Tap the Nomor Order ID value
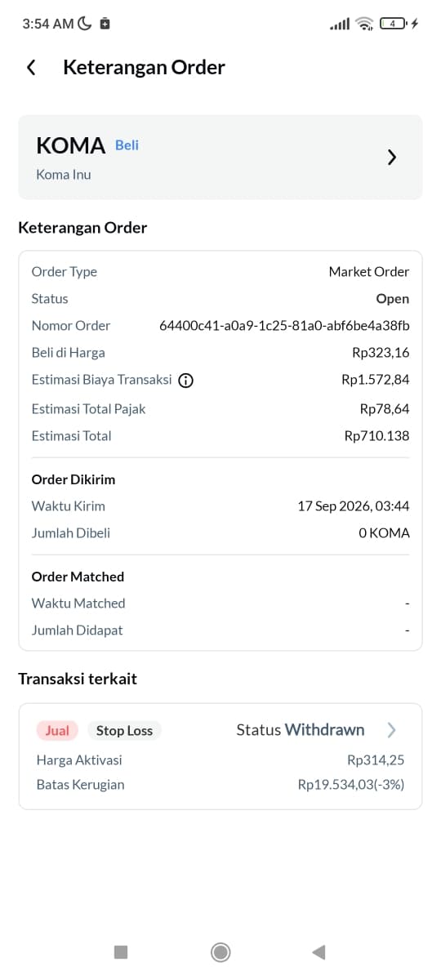 [x=284, y=326]
